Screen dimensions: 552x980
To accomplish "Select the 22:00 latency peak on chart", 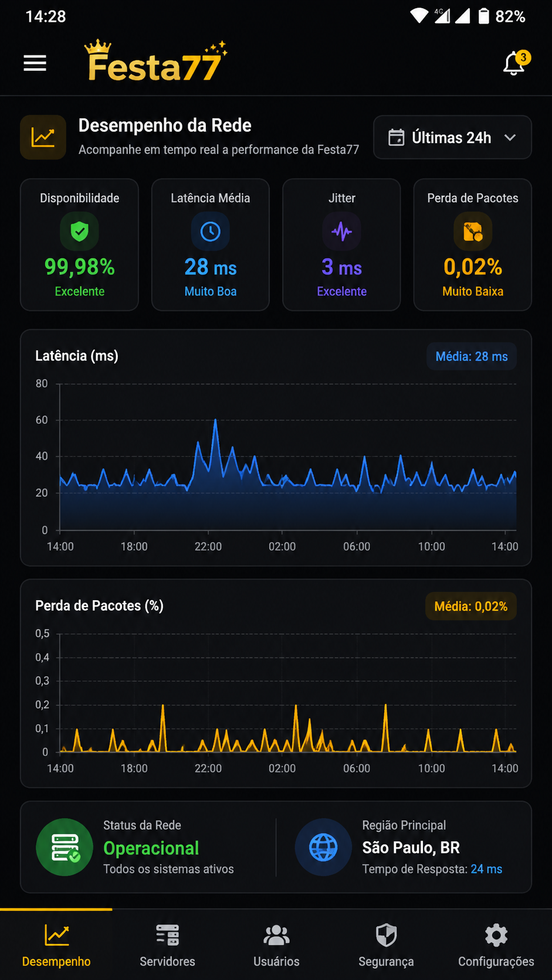I will [215, 420].
